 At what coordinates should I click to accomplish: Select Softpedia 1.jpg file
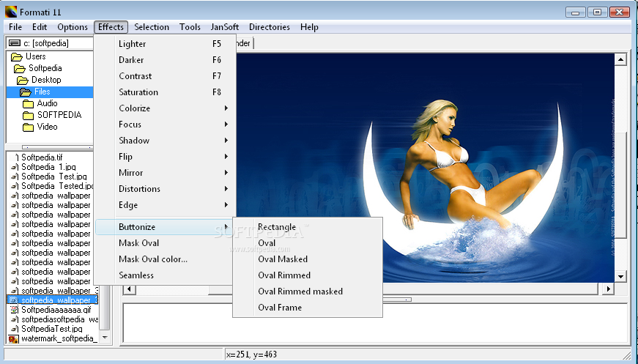click(48, 167)
